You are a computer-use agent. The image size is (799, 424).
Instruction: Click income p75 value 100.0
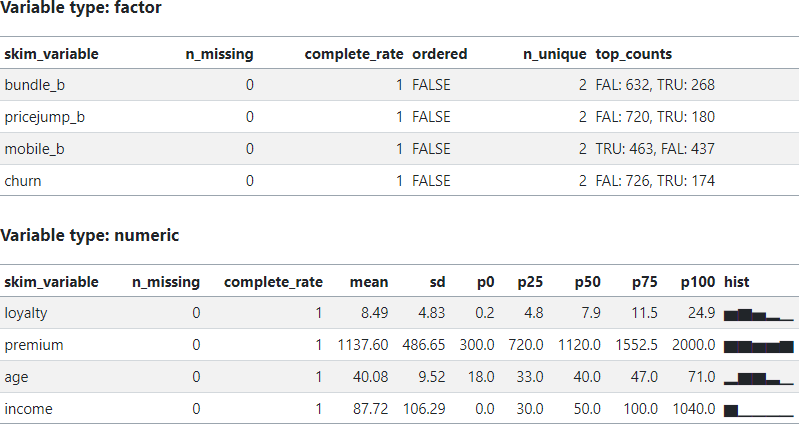pos(640,409)
